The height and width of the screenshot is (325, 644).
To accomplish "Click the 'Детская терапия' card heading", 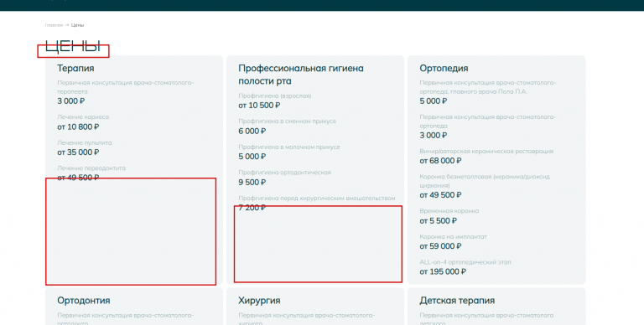I will coord(457,301).
